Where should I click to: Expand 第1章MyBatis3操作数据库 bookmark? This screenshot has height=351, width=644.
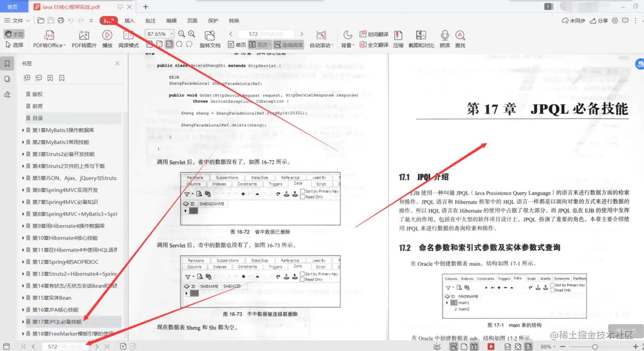23,130
